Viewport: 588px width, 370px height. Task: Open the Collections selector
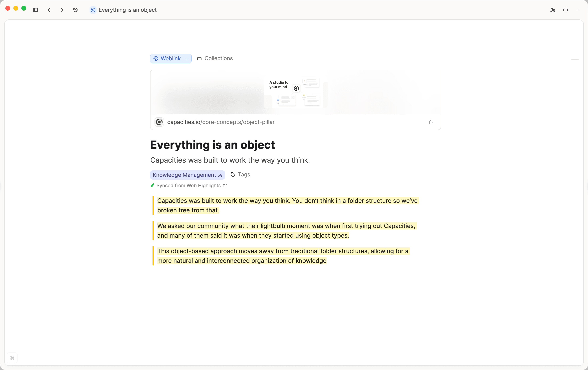tap(215, 58)
